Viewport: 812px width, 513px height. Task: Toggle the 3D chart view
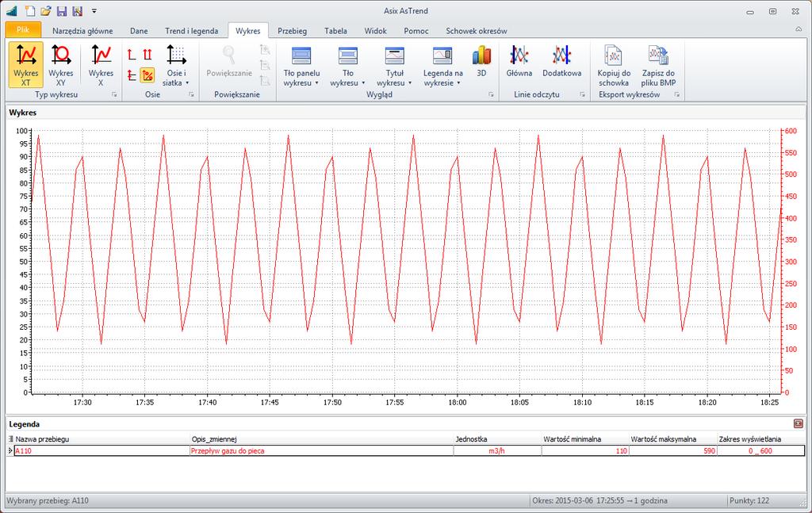click(481, 62)
